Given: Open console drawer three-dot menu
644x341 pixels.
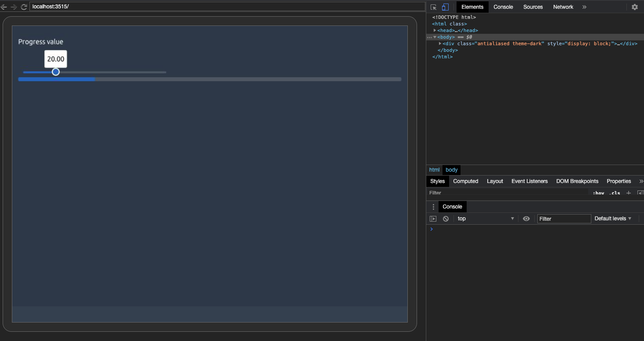Looking at the screenshot, I should pos(433,207).
